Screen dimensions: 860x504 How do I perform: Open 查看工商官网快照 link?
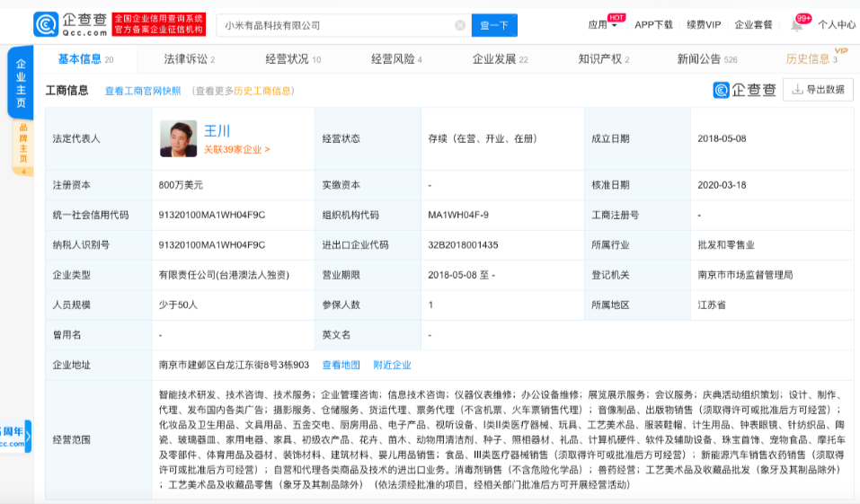143,91
